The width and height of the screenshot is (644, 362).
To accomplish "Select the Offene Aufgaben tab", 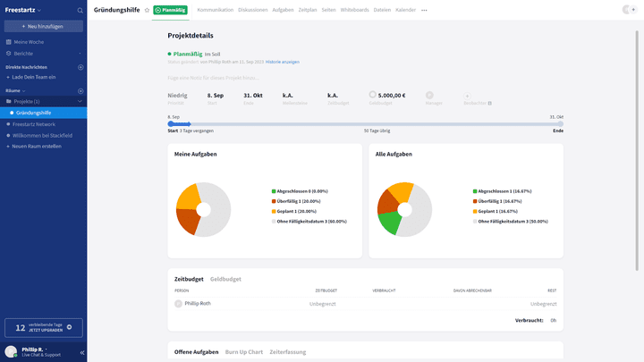I will 196,352.
